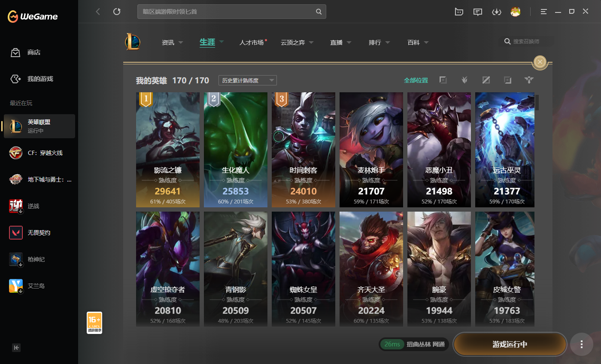Open the three-dot more options button
This screenshot has height=364, width=601.
582,344
